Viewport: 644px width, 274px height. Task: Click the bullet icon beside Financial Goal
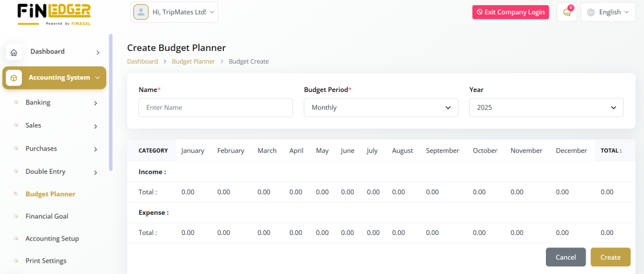pos(16,216)
